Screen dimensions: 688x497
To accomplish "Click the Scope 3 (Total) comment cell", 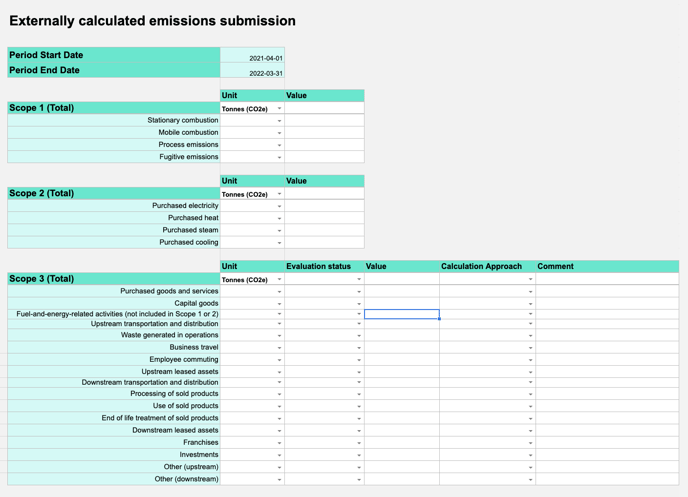I will click(x=607, y=279).
